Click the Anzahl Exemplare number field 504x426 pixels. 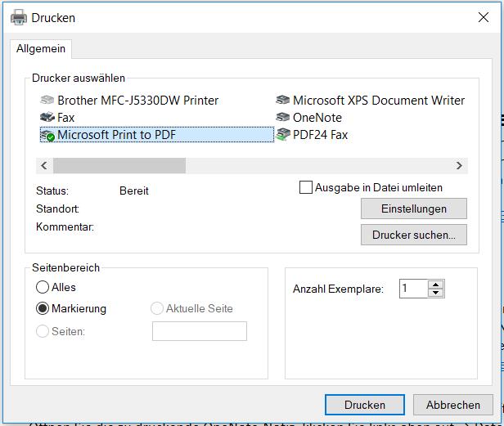click(x=414, y=289)
